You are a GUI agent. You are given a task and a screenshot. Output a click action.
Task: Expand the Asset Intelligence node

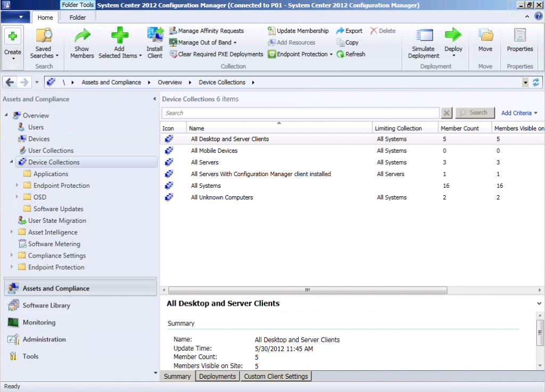(12, 231)
